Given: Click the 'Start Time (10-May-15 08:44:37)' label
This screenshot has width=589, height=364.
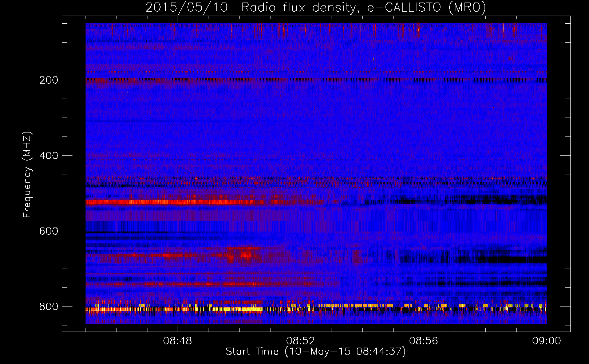Looking at the screenshot, I should (316, 352).
